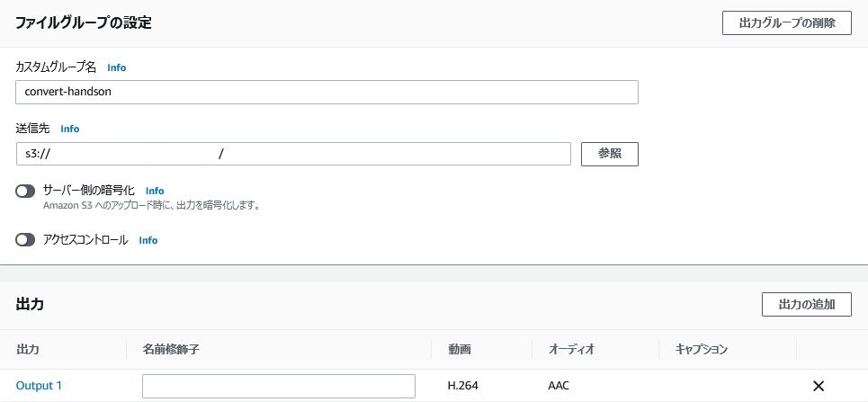Select the AAC audio cell
The width and height of the screenshot is (868, 402).
click(x=559, y=386)
